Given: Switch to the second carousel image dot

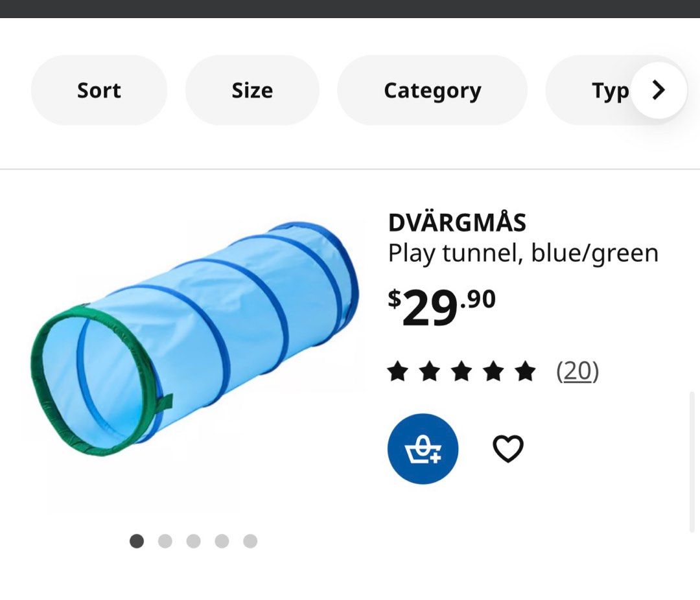Looking at the screenshot, I should coord(165,541).
